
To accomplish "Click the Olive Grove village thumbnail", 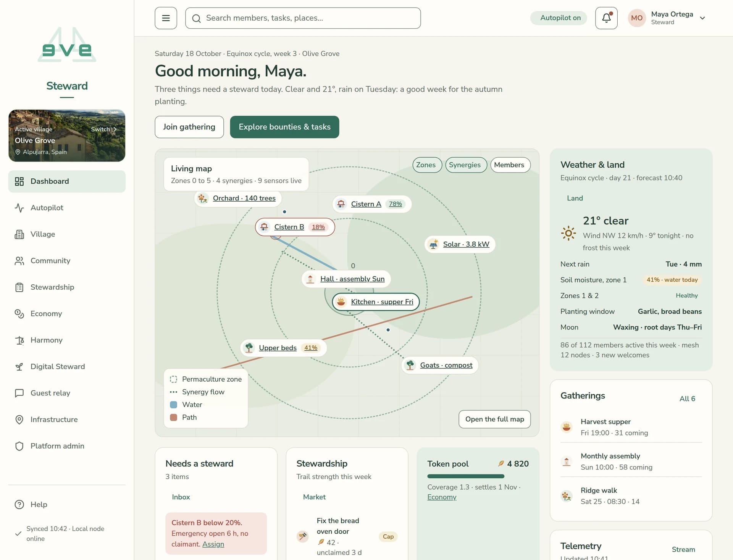I will coord(67,136).
